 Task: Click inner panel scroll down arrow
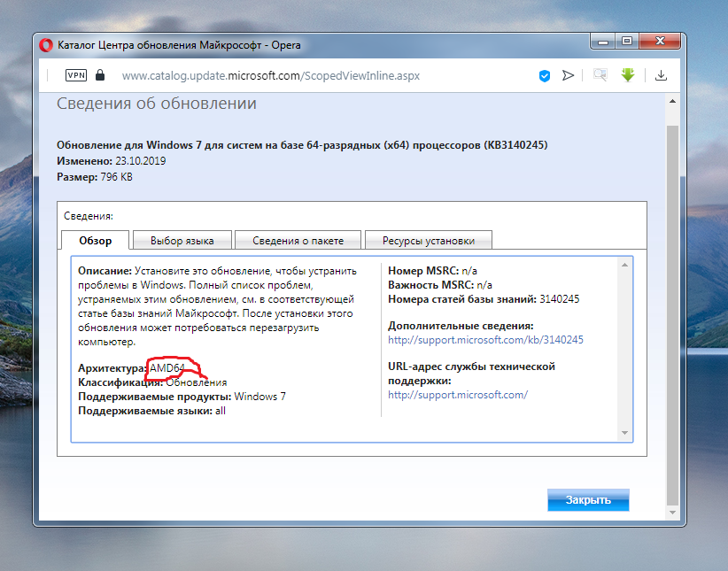pyautogui.click(x=624, y=433)
